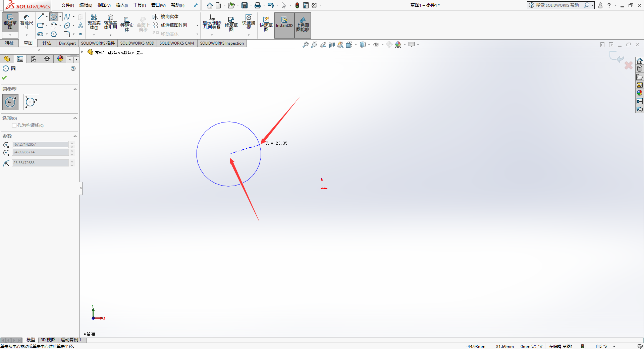Click Trim Entities (剪裁实体) tool
The image size is (644, 349).
[x=94, y=22]
